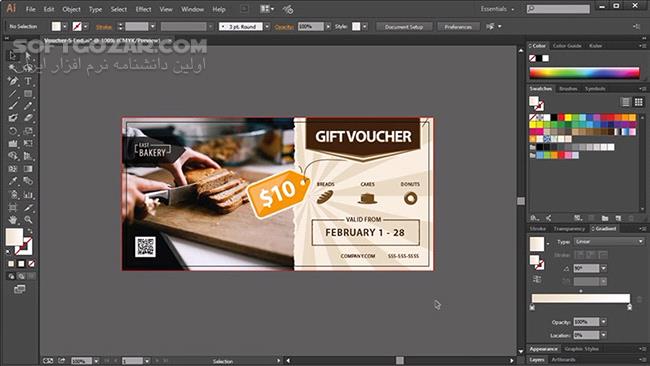Select the Pen tool
650x366 pixels.
click(x=13, y=81)
